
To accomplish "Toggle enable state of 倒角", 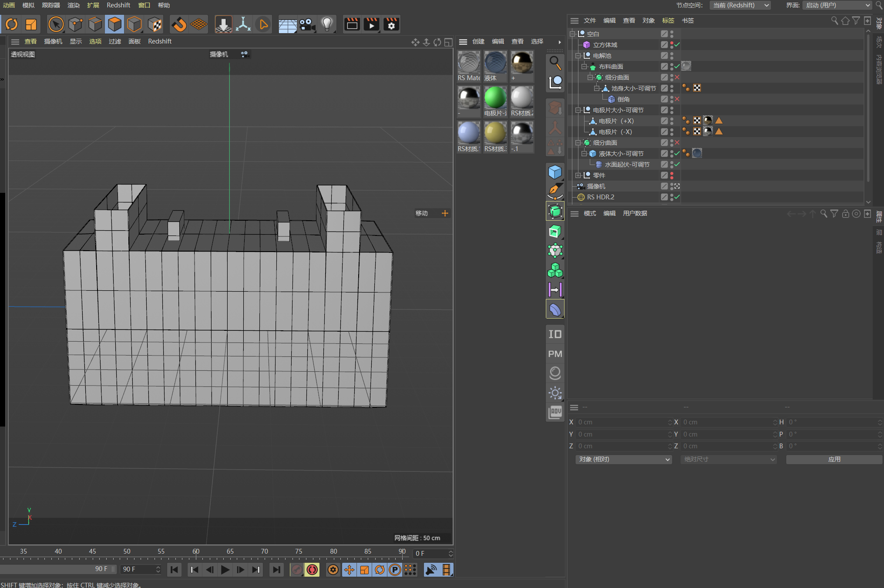I will pyautogui.click(x=677, y=99).
